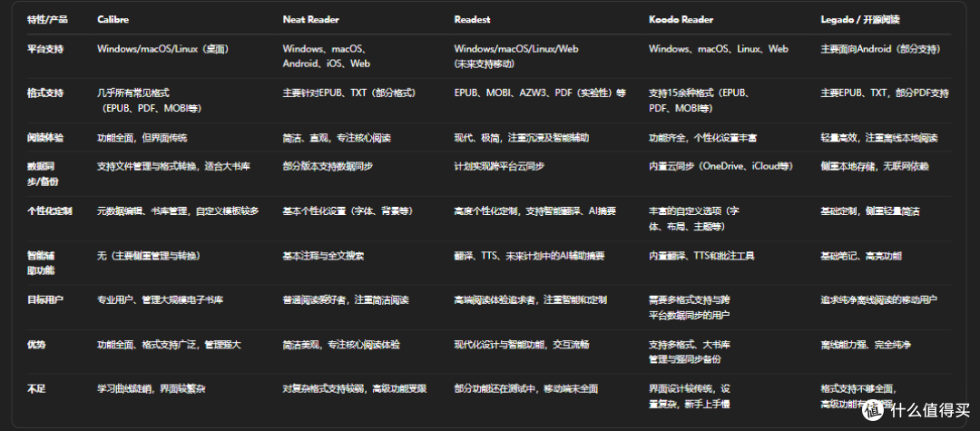Click cell '高度个性化定制,支持智能翻译、AI摘要'
The image size is (980, 431).
click(x=535, y=211)
